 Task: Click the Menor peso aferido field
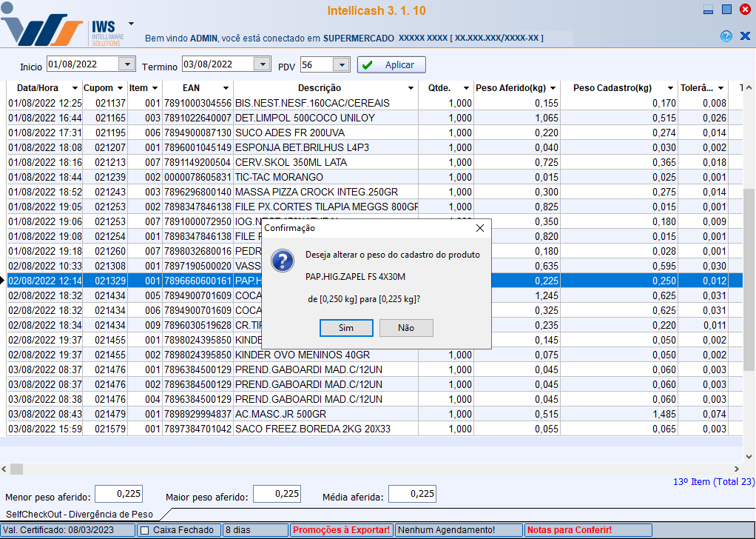(x=118, y=494)
